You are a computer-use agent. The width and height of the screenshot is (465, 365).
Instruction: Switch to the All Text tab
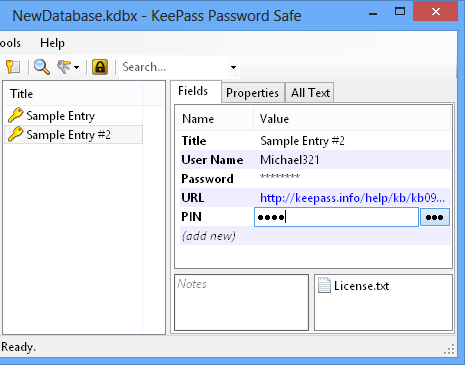click(310, 93)
